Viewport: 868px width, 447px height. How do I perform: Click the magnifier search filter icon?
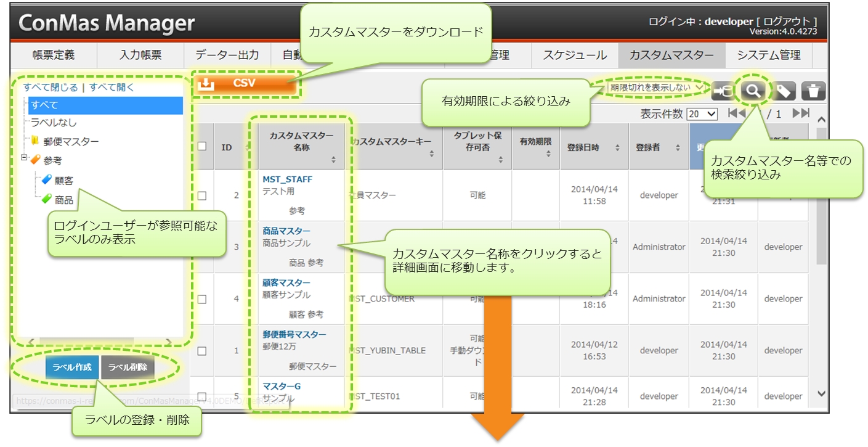pos(753,91)
